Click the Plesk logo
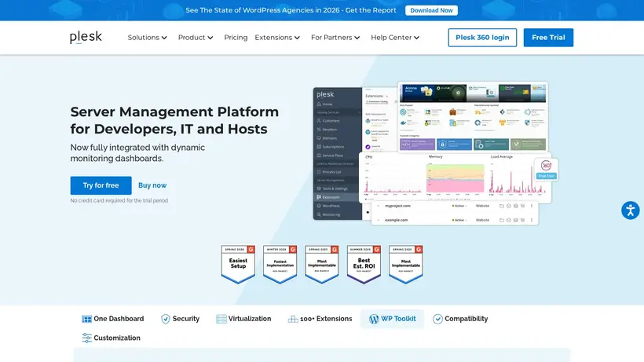Screen dimensions: 644x362 coord(86,38)
